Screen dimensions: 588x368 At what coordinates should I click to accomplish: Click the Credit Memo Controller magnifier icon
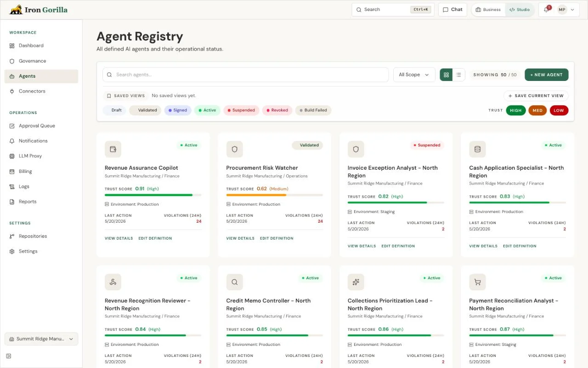(234, 282)
